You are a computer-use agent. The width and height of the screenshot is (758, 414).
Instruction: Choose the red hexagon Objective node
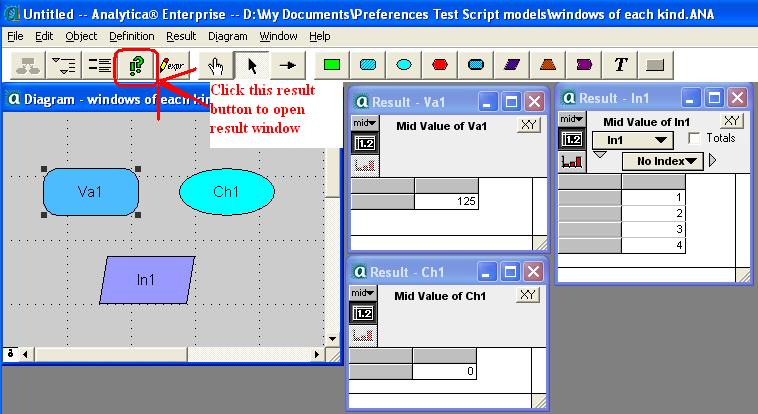440,65
